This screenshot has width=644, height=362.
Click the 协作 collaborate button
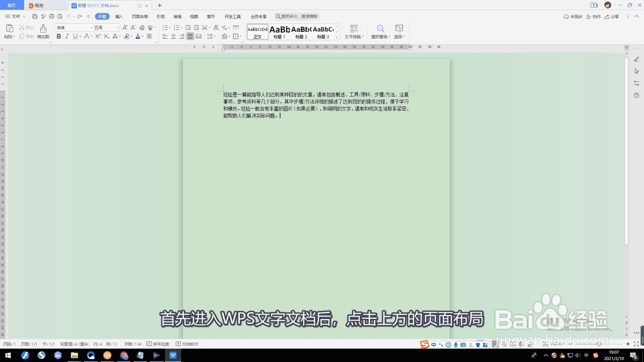tap(594, 16)
